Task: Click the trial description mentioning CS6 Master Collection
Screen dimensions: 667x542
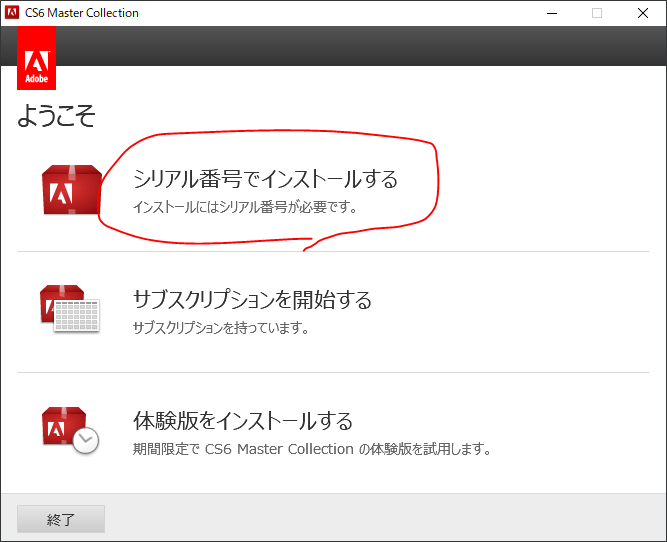Action: coord(312,449)
